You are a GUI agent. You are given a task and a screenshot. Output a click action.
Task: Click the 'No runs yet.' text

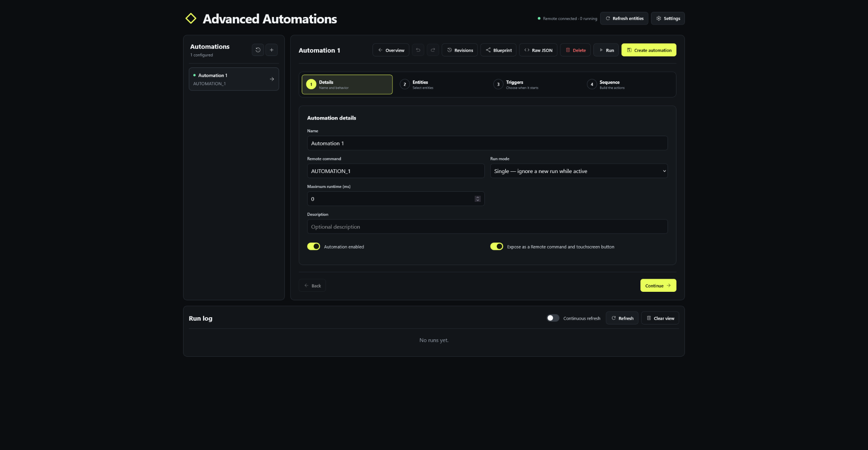pyautogui.click(x=434, y=340)
